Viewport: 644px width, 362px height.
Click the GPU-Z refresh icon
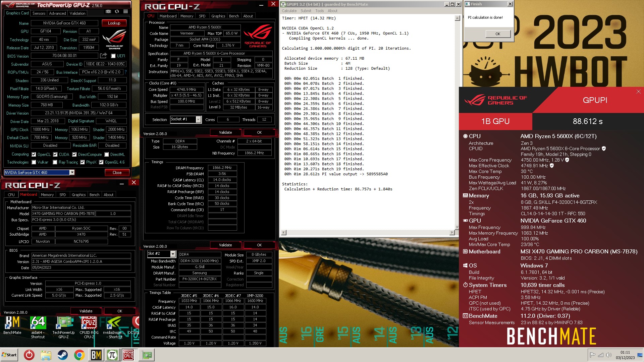coord(117,12)
